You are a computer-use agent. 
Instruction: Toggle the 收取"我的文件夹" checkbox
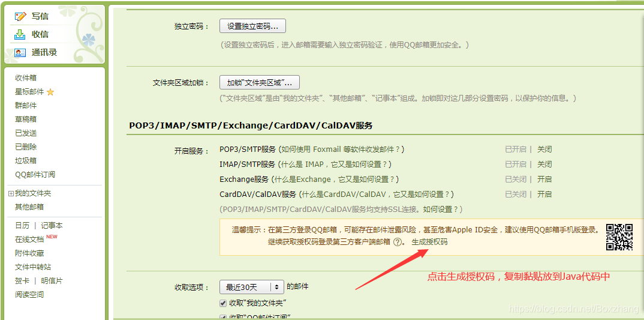pos(223,304)
